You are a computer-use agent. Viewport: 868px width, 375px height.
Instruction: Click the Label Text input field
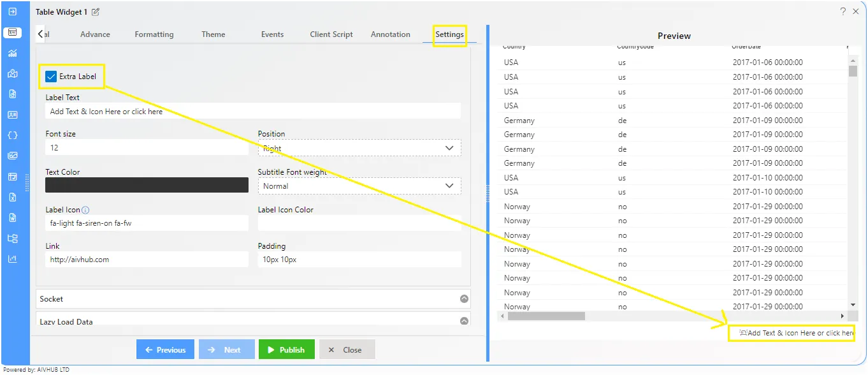(253, 111)
